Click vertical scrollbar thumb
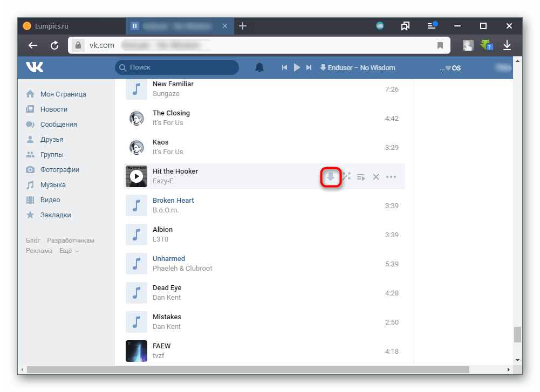The height and width of the screenshot is (392, 540). pos(518,334)
